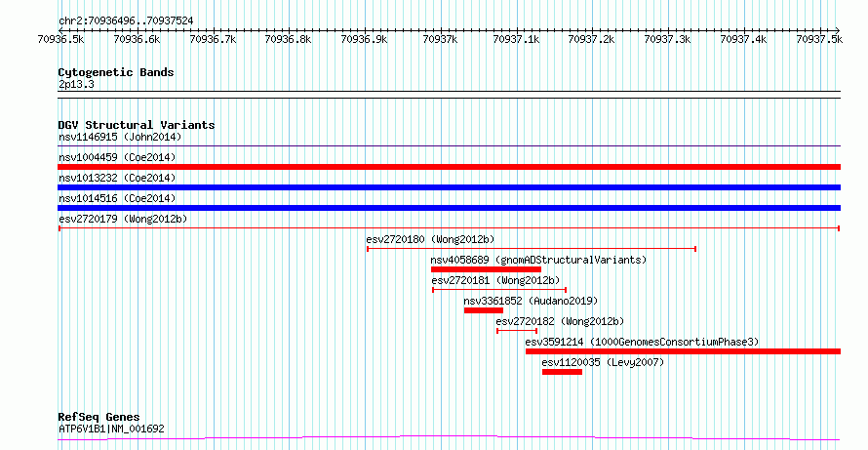Select the nsv1004459 (Coe2014) red variant bar
The image size is (868, 450).
click(x=449, y=167)
